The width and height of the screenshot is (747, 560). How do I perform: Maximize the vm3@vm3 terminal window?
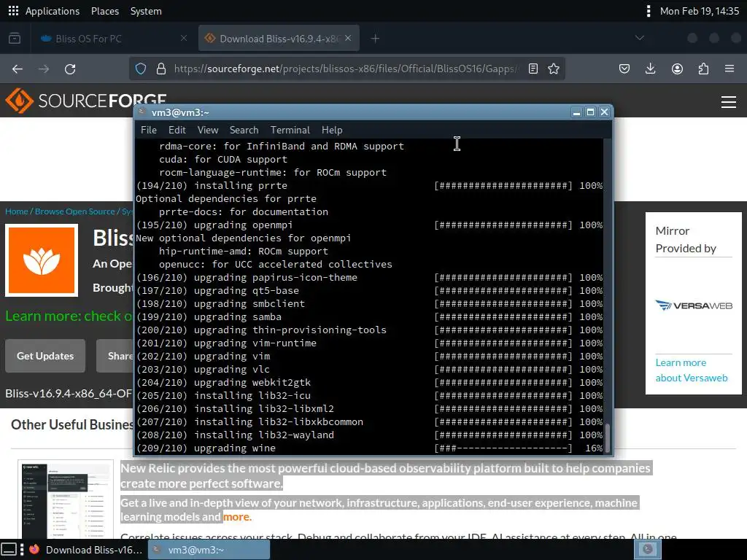[x=590, y=112]
